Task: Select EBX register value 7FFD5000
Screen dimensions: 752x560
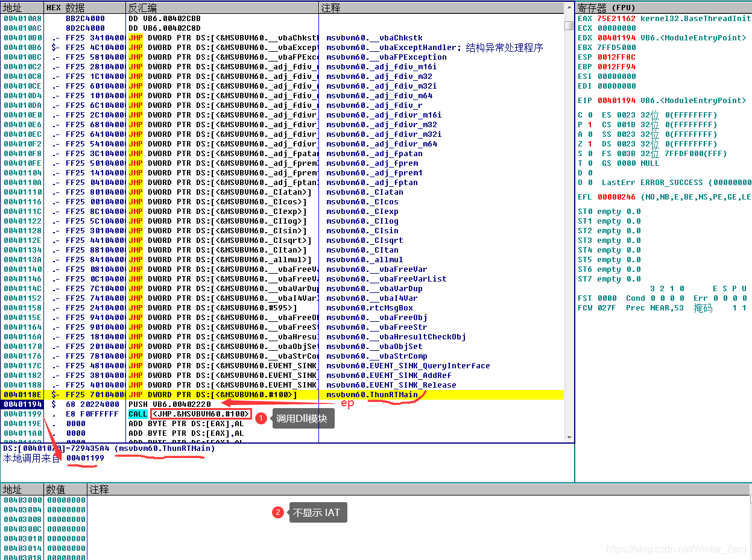Action: click(616, 48)
